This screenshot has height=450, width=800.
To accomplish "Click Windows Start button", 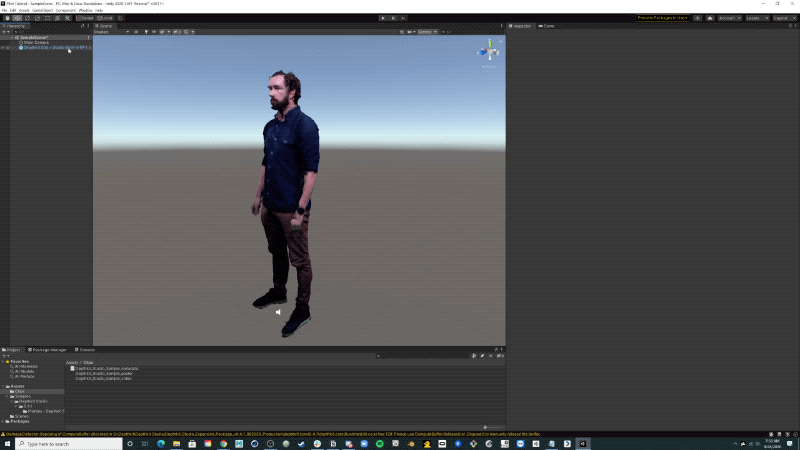I will tap(5, 443).
